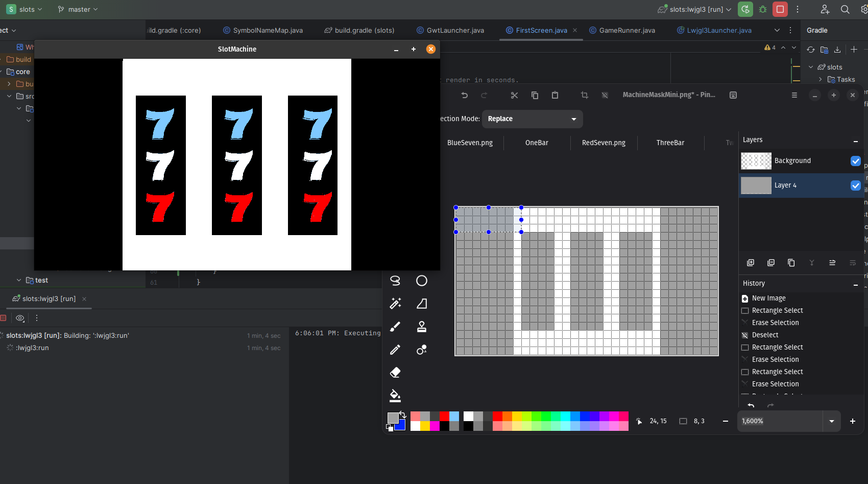Open the Selection Mode Replace dropdown
This screenshot has height=484, width=868.
532,119
